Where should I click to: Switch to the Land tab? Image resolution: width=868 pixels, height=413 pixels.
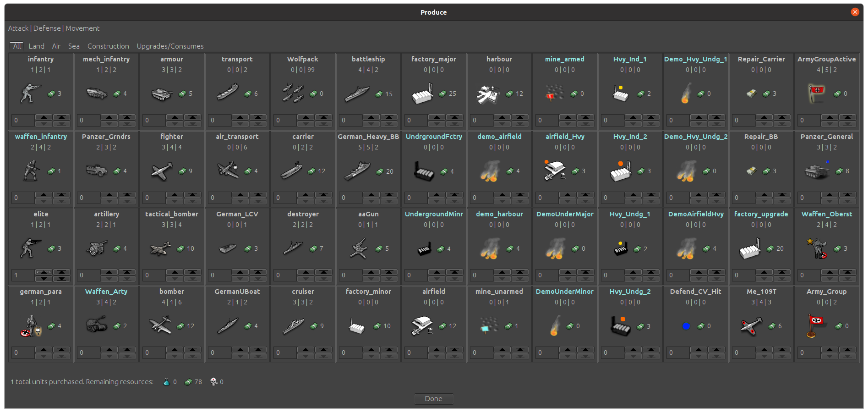click(37, 46)
